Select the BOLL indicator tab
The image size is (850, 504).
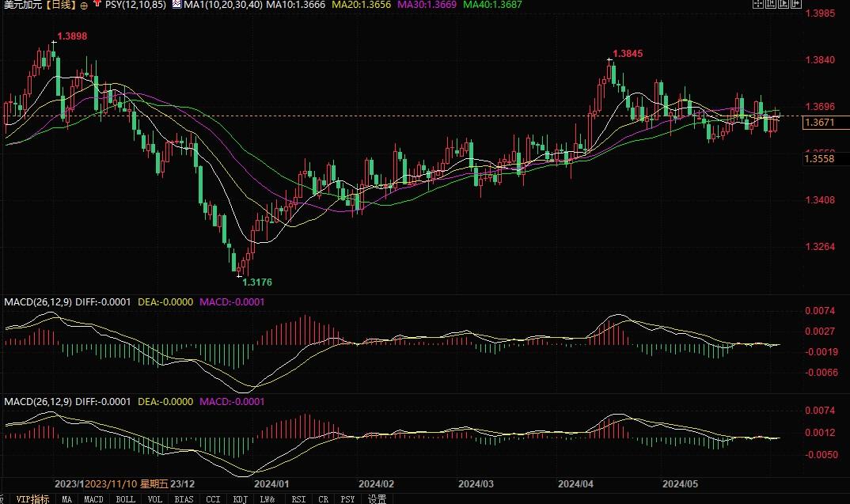click(125, 498)
